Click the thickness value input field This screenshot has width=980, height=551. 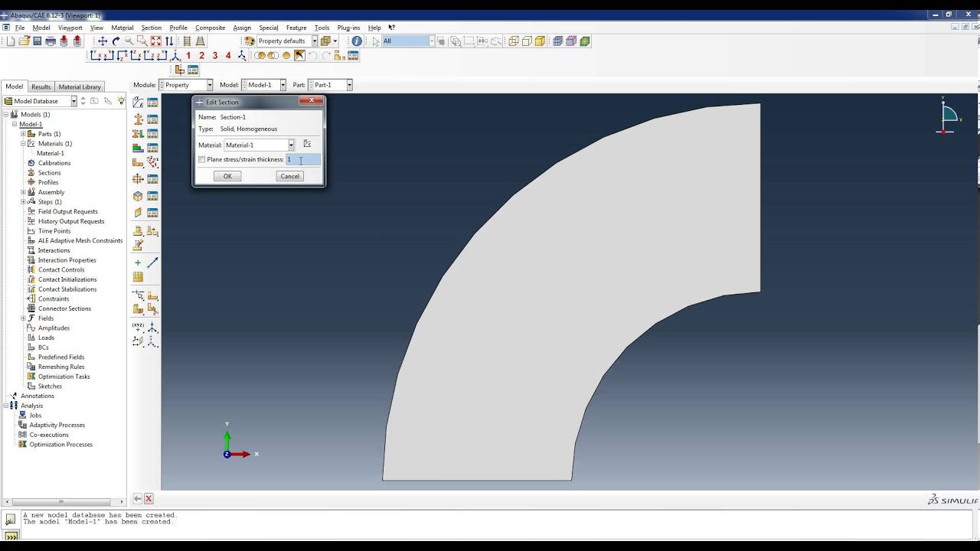coord(303,159)
